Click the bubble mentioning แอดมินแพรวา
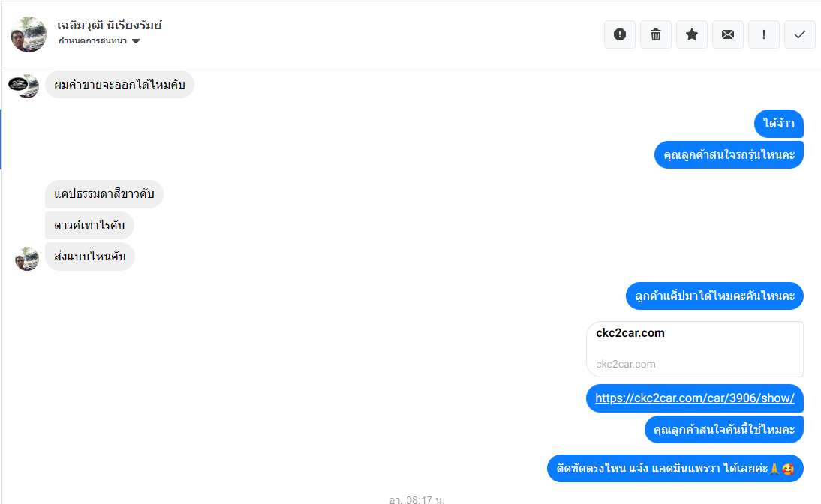Image resolution: width=821 pixels, height=504 pixels. (x=675, y=469)
